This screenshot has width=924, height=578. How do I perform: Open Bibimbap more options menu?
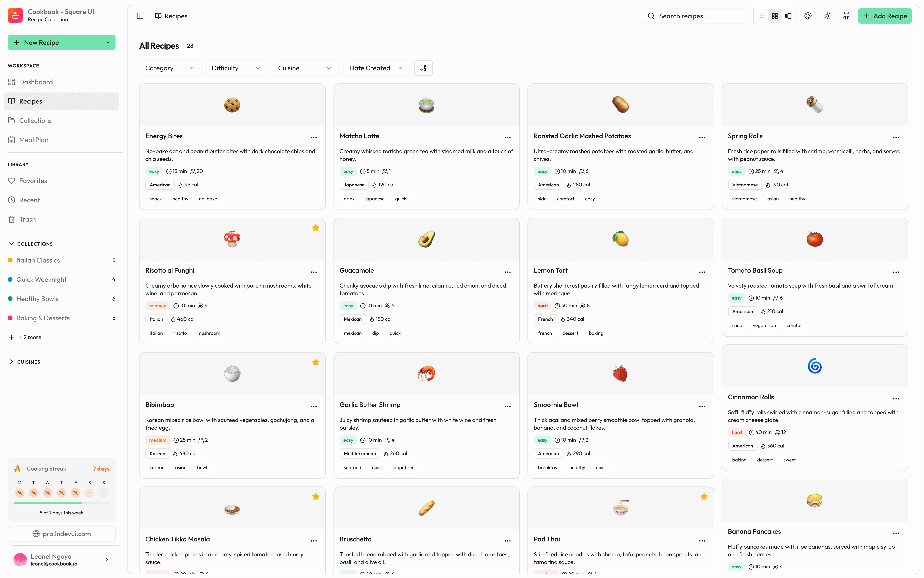pyautogui.click(x=313, y=406)
